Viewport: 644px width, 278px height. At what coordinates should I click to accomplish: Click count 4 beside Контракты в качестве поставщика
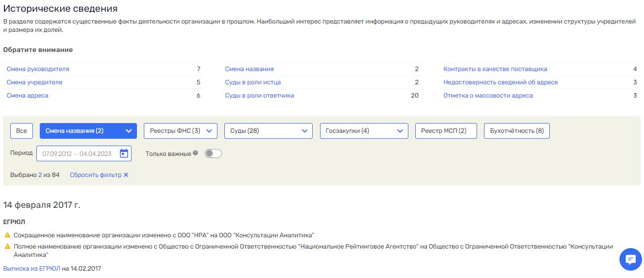pyautogui.click(x=635, y=69)
